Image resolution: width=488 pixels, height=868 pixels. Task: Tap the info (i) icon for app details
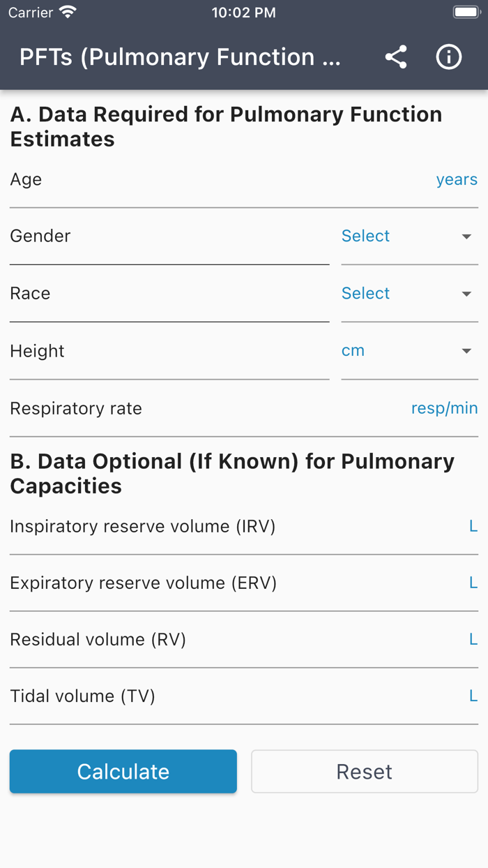click(449, 57)
